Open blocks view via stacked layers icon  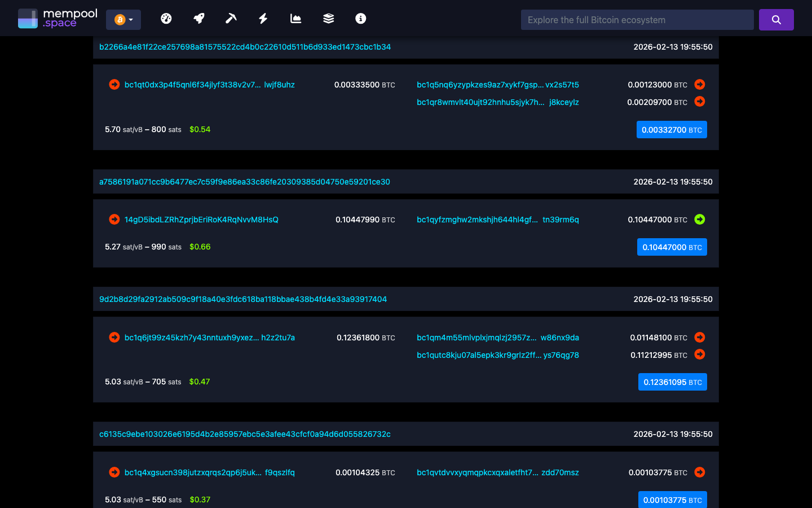328,18
